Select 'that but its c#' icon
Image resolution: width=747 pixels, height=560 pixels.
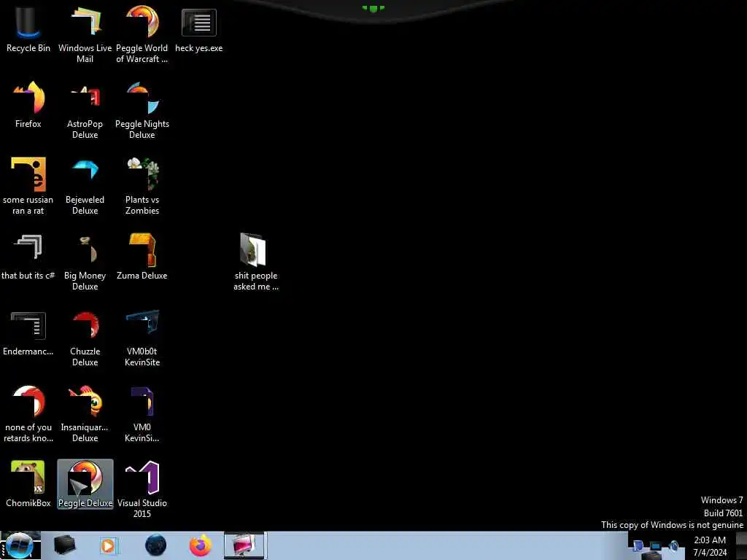[x=28, y=256]
